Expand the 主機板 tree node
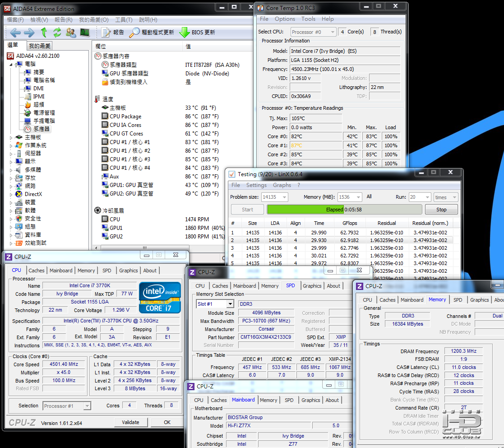504x448 pixels. (x=11, y=137)
